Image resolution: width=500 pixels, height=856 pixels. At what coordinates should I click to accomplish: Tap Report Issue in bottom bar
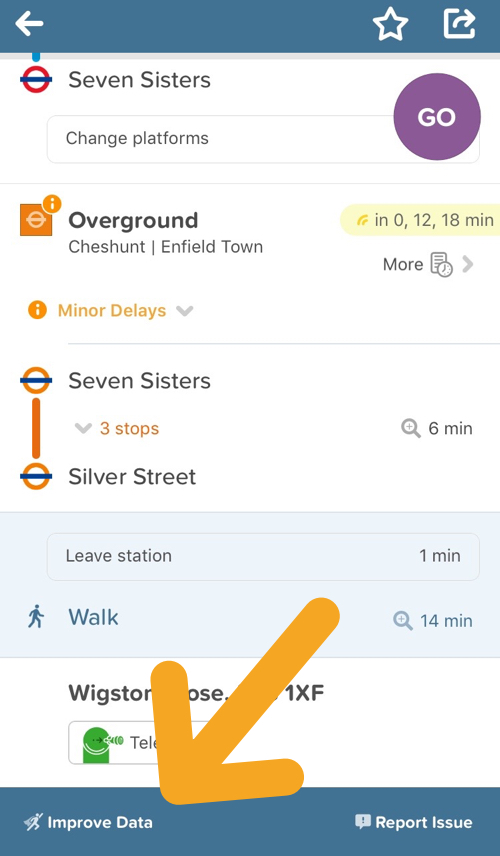(x=414, y=822)
